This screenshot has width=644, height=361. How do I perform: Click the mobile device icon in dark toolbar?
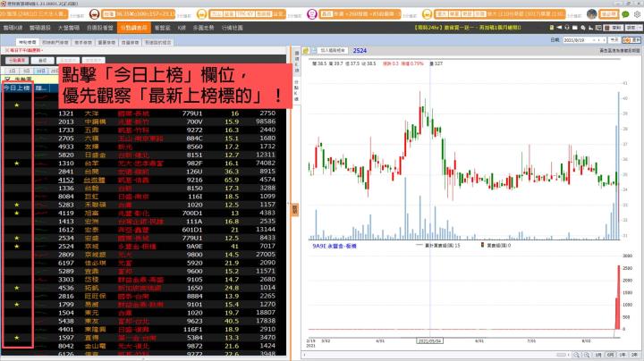pos(552,28)
